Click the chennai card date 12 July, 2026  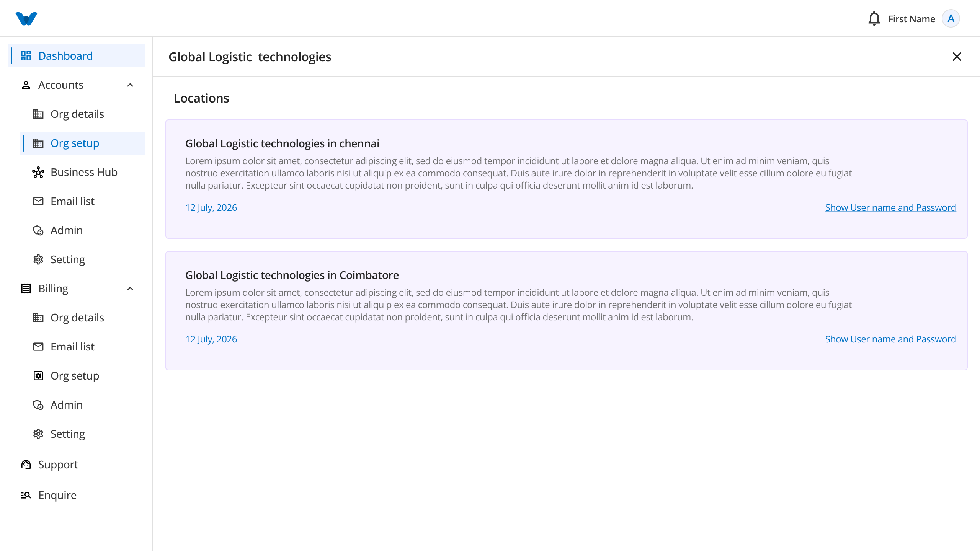pyautogui.click(x=211, y=207)
